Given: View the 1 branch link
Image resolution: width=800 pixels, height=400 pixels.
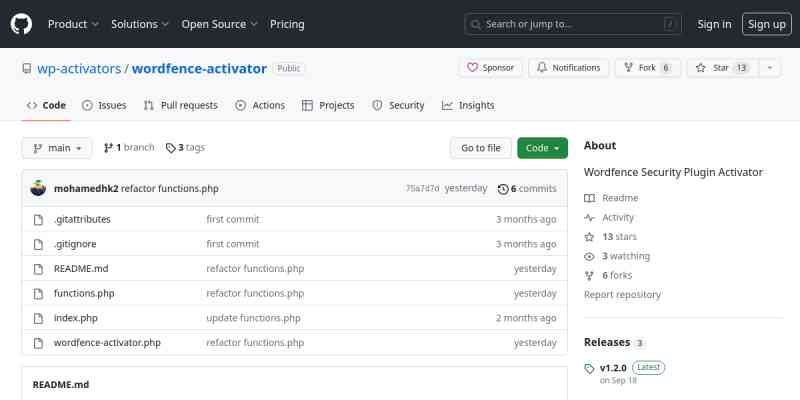Looking at the screenshot, I should (x=129, y=147).
